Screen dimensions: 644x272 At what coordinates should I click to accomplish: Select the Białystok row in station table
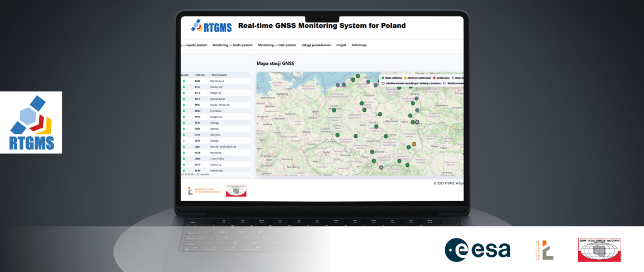[x=216, y=87]
